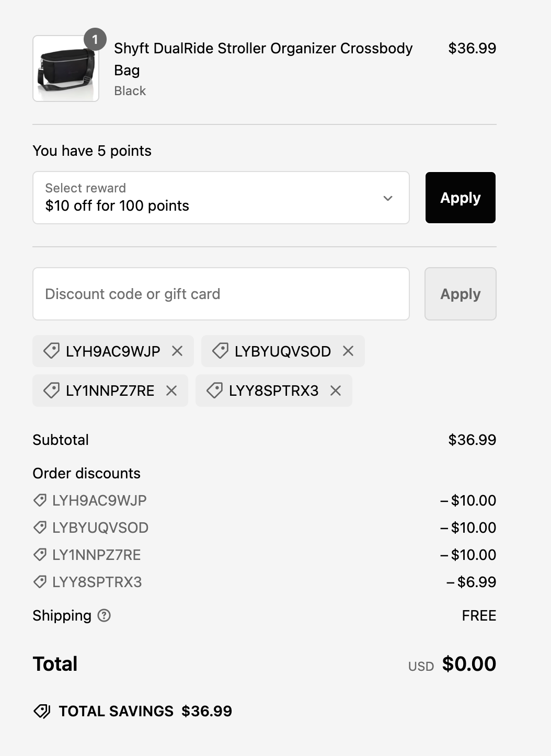This screenshot has height=756, width=551.
Task: Remove the LYBYUQVSOD discount code
Action: tap(347, 351)
